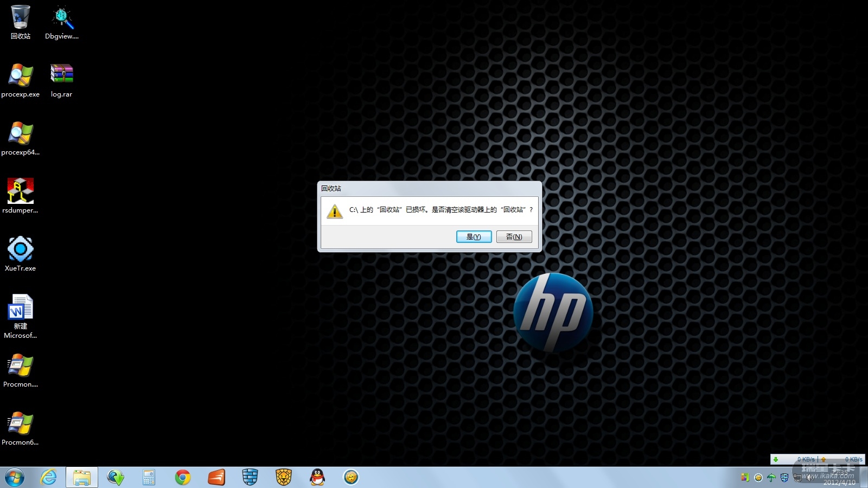Click the colorful blocks system tray icon

coord(745,478)
